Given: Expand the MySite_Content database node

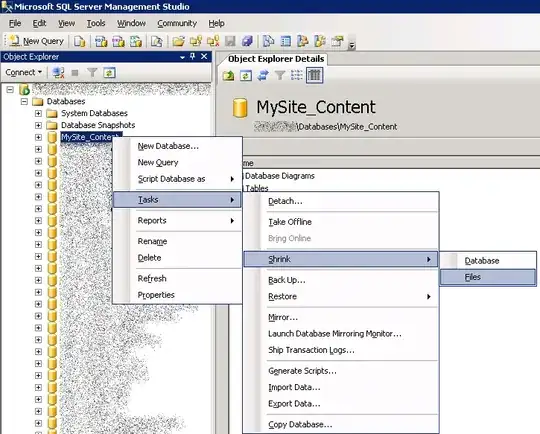Looking at the screenshot, I should click(x=38, y=137).
